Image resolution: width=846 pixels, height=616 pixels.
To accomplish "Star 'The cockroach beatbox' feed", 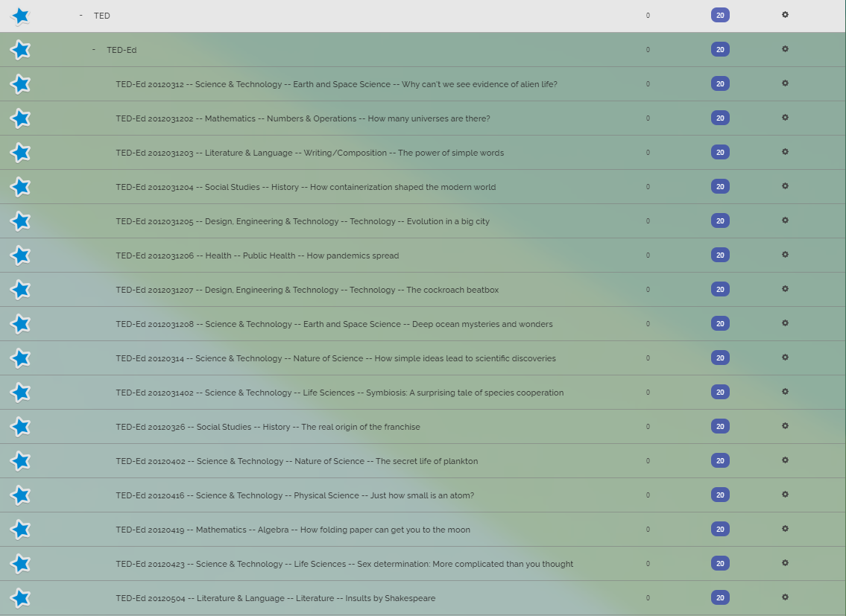I will point(21,290).
